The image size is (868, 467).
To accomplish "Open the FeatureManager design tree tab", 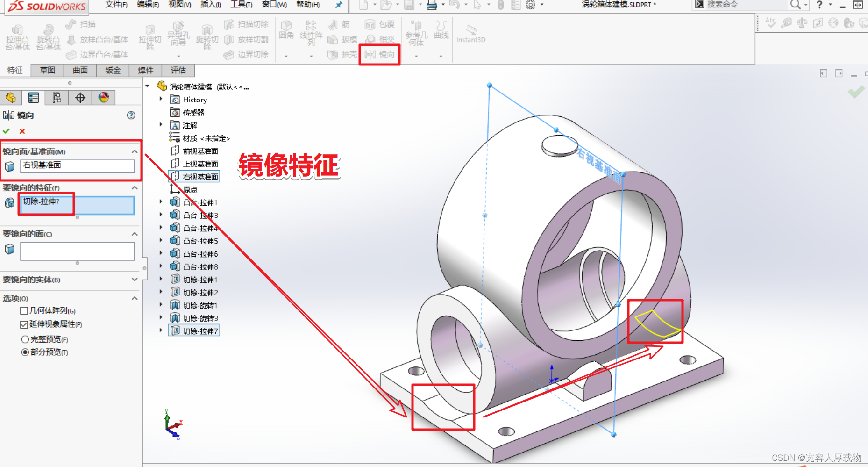I will (11, 97).
